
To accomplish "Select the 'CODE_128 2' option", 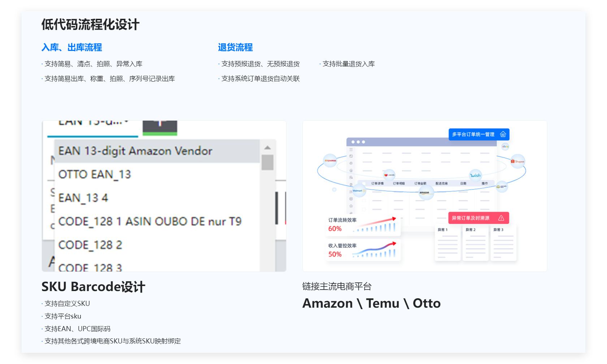I will click(x=157, y=245).
